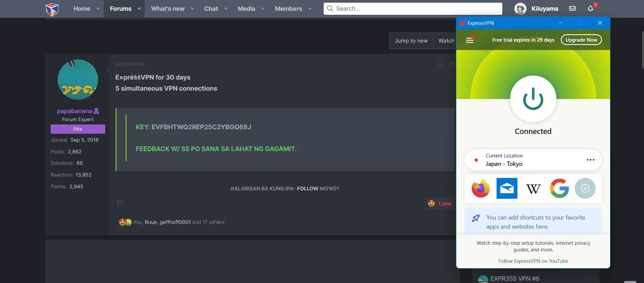Viewport: 644px width, 283px height.
Task: Click the FOLLOW link in signature
Action: click(x=308, y=189)
